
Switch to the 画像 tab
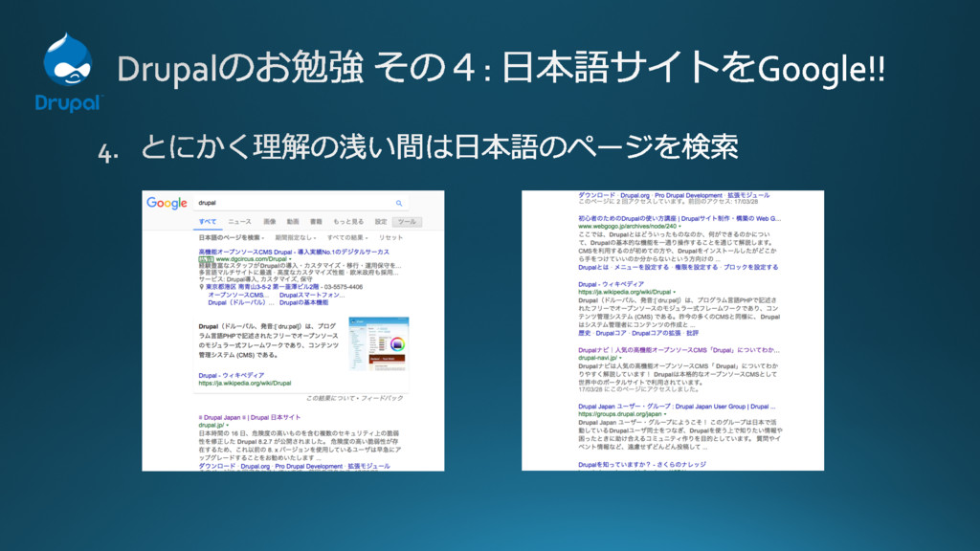tap(269, 222)
